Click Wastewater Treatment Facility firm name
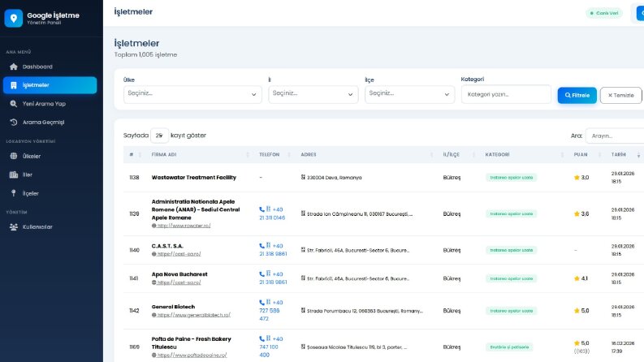The height and width of the screenshot is (362, 644). (194, 178)
